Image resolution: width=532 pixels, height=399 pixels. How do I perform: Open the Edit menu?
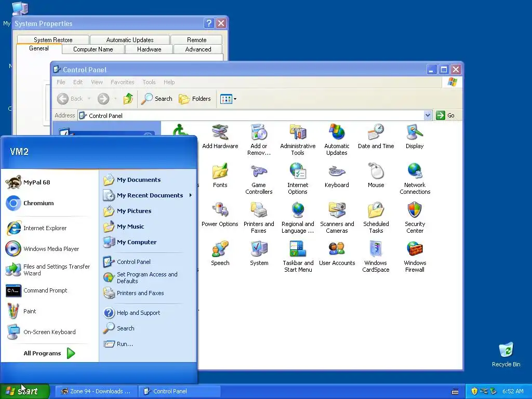[78, 82]
